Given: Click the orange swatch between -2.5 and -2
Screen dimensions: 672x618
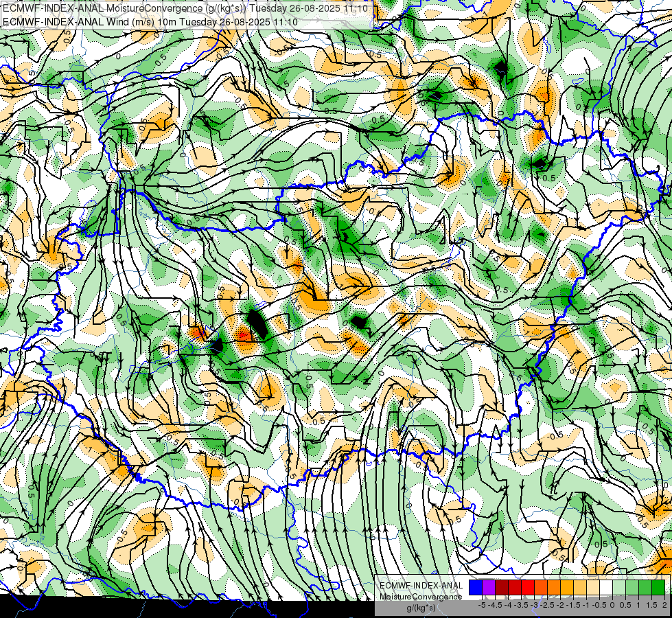Looking at the screenshot, I should coord(554,588).
